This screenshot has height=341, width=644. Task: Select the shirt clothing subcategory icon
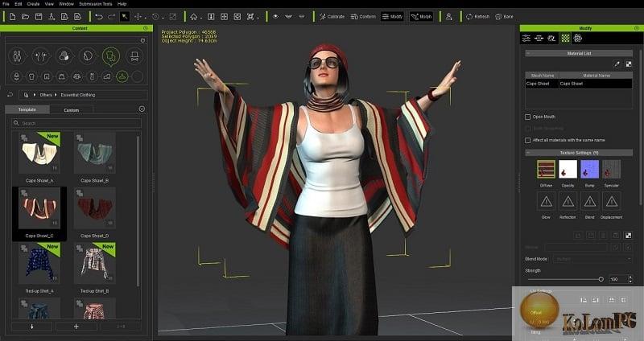pos(31,76)
